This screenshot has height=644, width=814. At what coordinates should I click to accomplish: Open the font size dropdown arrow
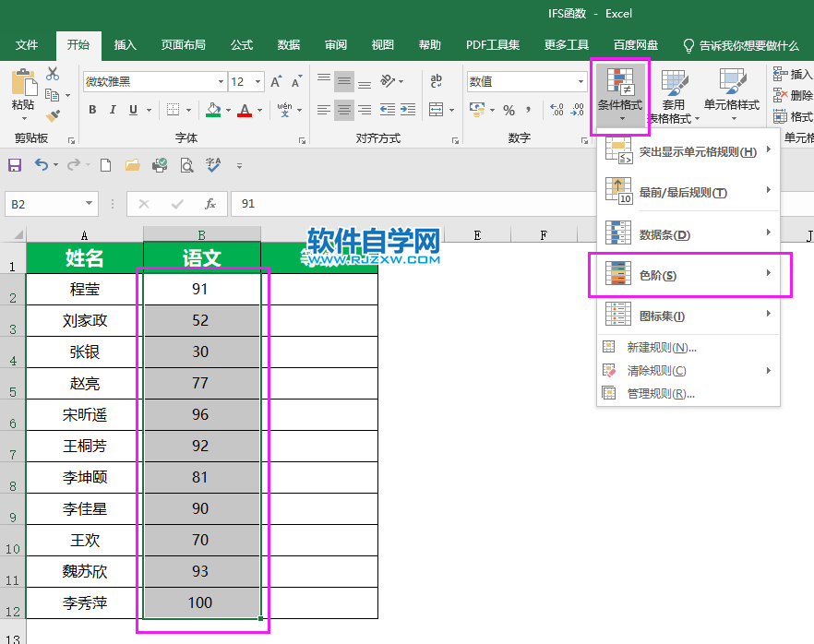point(259,81)
